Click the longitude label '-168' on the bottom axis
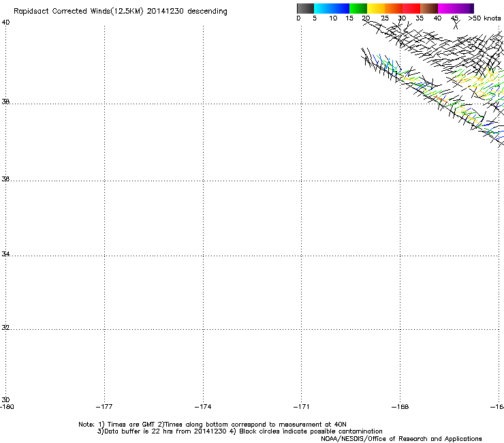The height and width of the screenshot is (443, 504). 400,407
